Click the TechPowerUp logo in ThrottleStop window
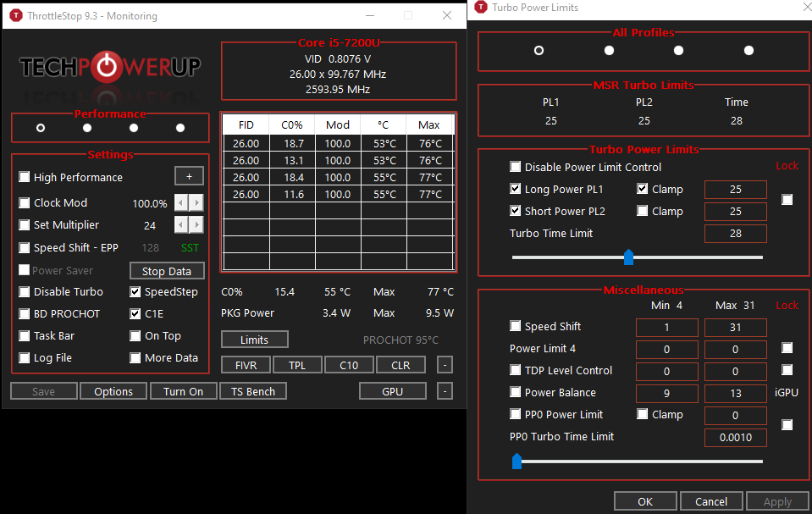 click(x=110, y=67)
